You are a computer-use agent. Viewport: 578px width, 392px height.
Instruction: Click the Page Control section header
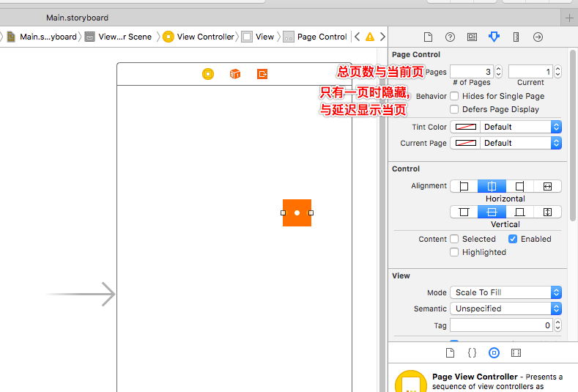(x=416, y=54)
